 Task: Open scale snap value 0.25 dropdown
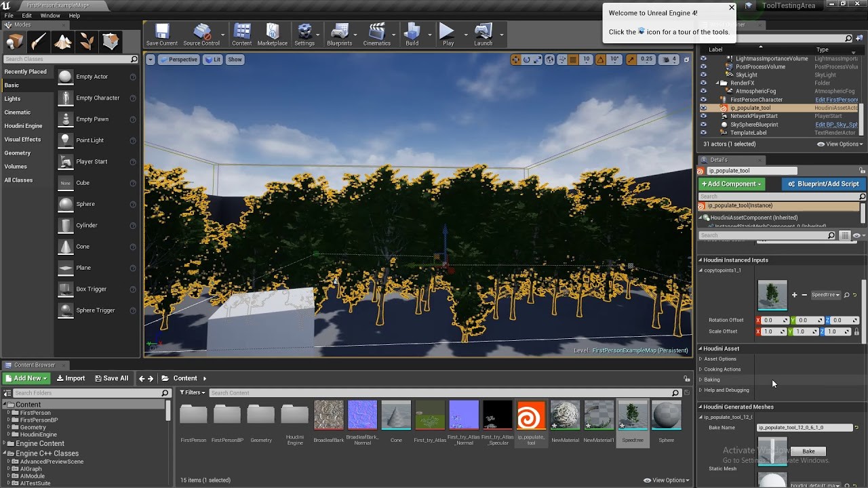(646, 60)
